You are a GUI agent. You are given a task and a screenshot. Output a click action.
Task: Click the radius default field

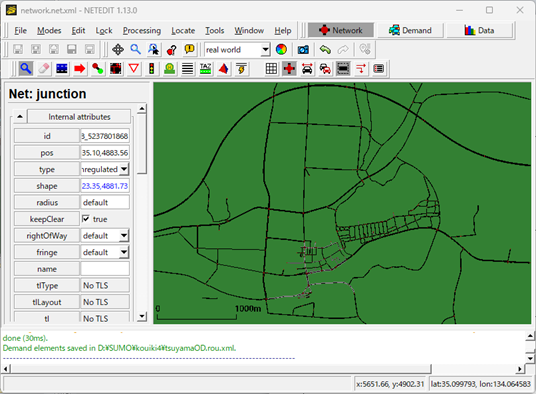[105, 202]
